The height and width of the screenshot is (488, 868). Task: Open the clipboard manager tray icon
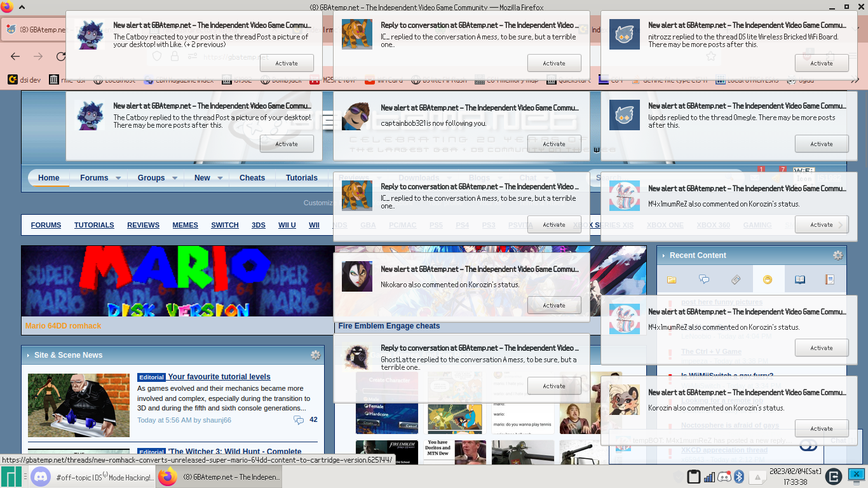[694, 477]
